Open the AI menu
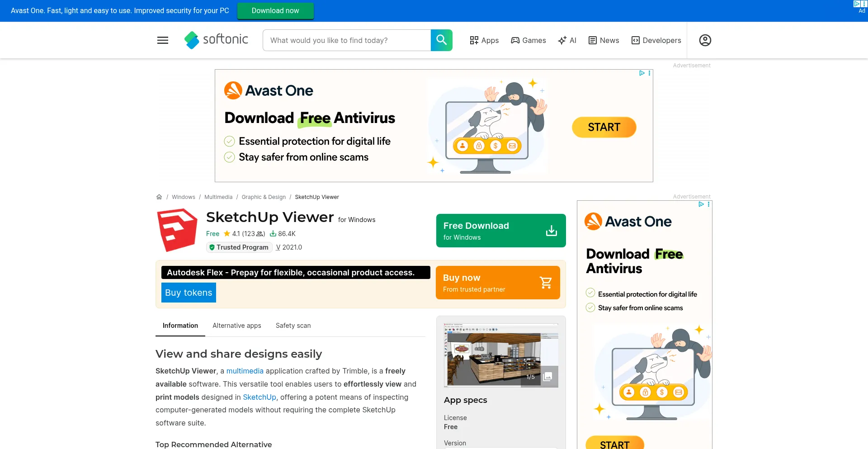 tap(567, 40)
